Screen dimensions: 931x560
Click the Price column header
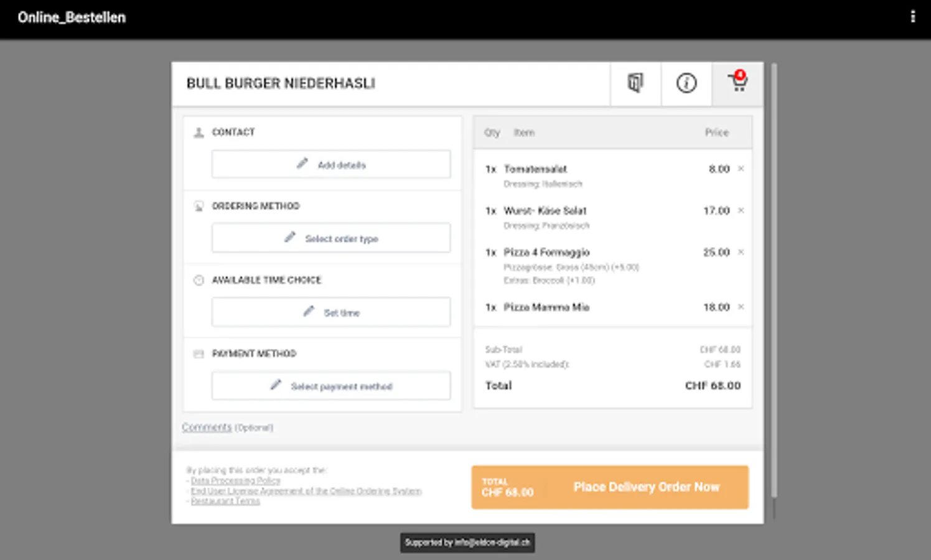point(716,133)
